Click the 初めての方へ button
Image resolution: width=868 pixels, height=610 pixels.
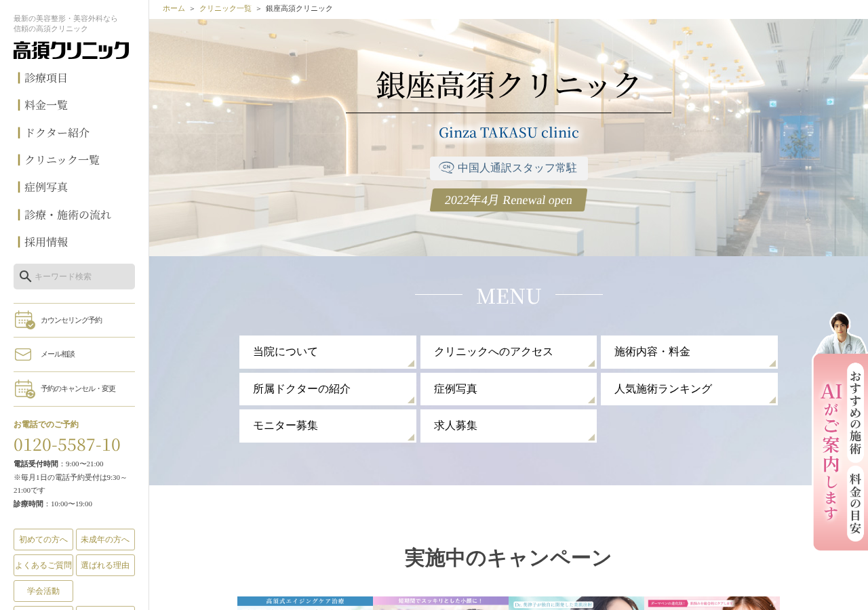click(x=43, y=540)
